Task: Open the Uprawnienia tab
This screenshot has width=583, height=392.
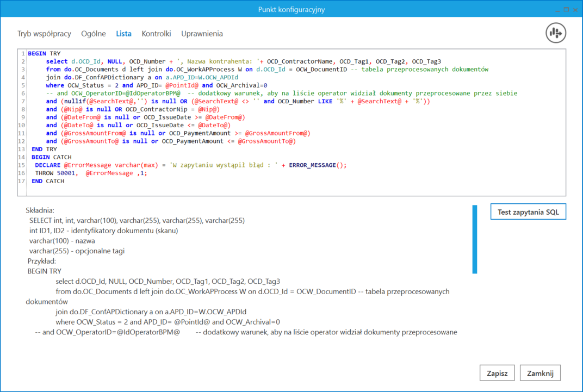Action: 202,34
